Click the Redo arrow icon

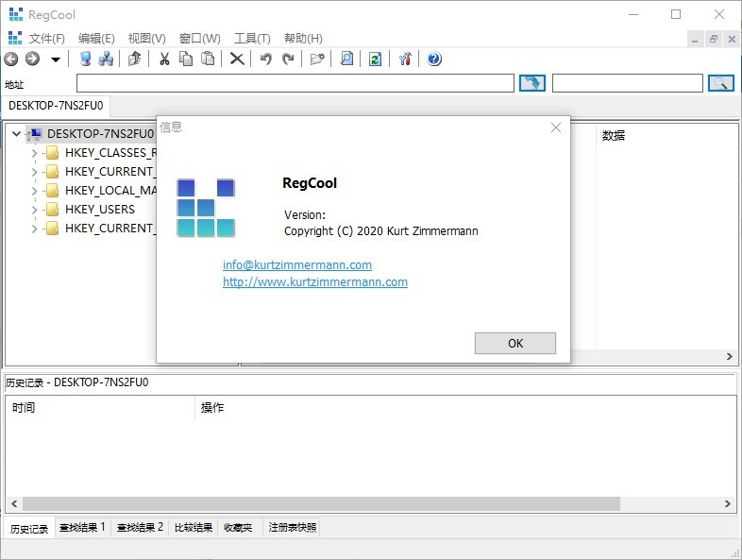coord(288,59)
